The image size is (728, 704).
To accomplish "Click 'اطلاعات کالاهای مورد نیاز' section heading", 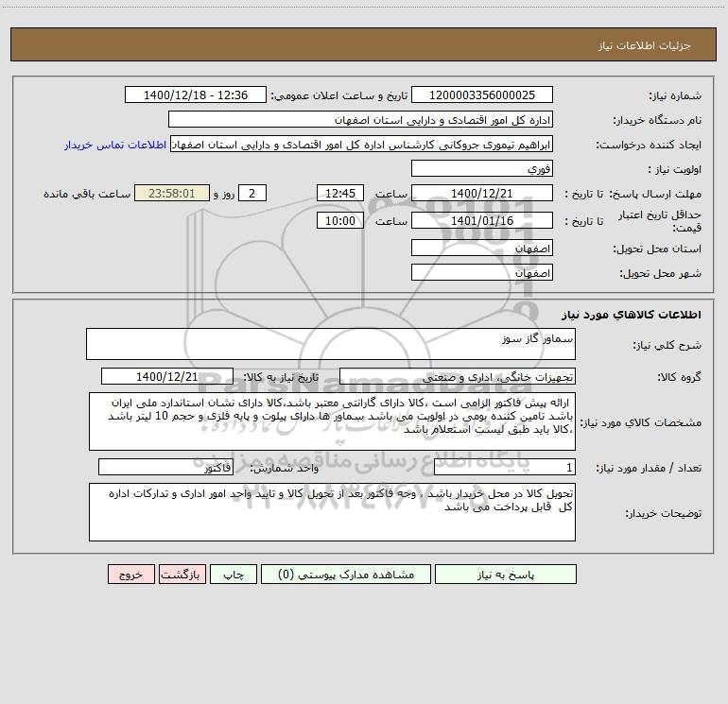I will [x=632, y=315].
